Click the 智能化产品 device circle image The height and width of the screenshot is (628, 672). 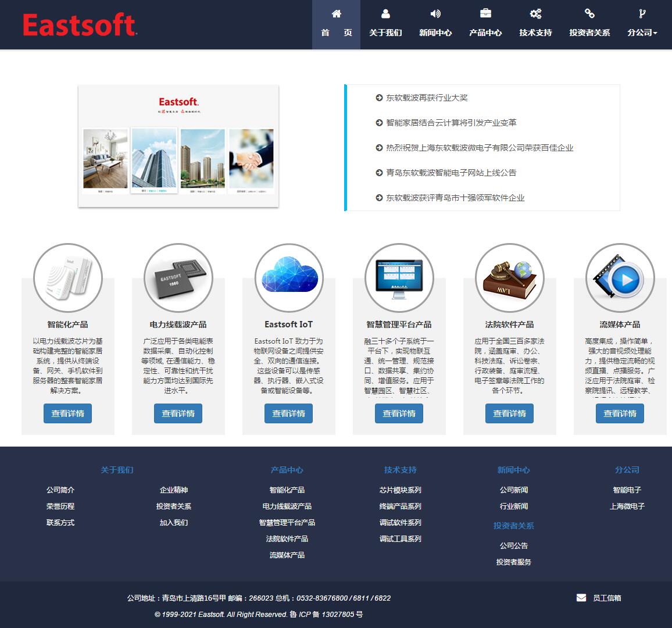[67, 278]
